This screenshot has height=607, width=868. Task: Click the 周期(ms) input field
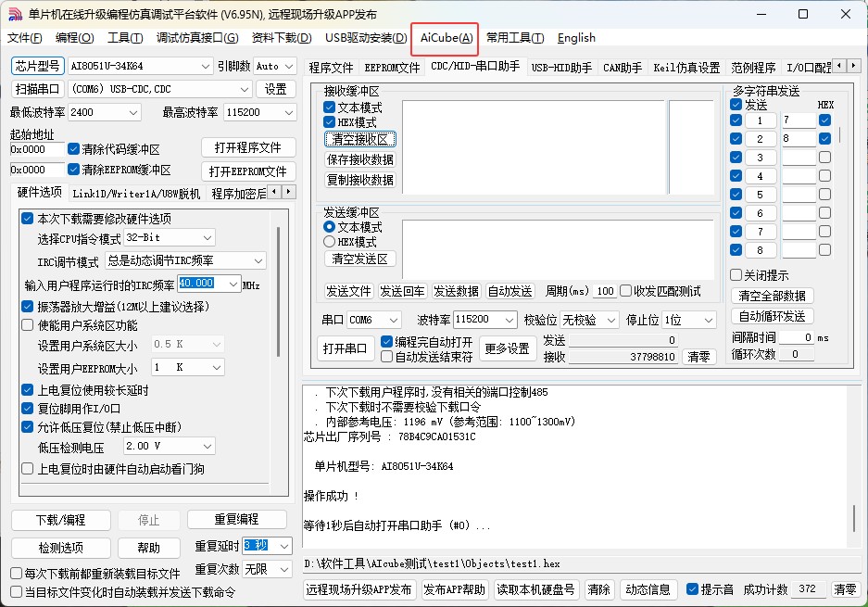point(605,291)
